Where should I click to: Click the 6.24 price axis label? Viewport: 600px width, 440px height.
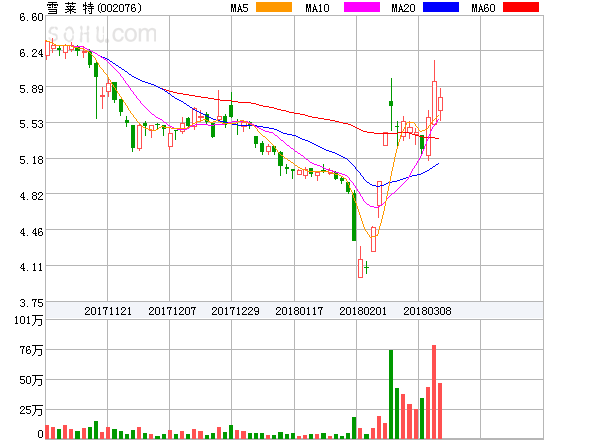click(31, 53)
